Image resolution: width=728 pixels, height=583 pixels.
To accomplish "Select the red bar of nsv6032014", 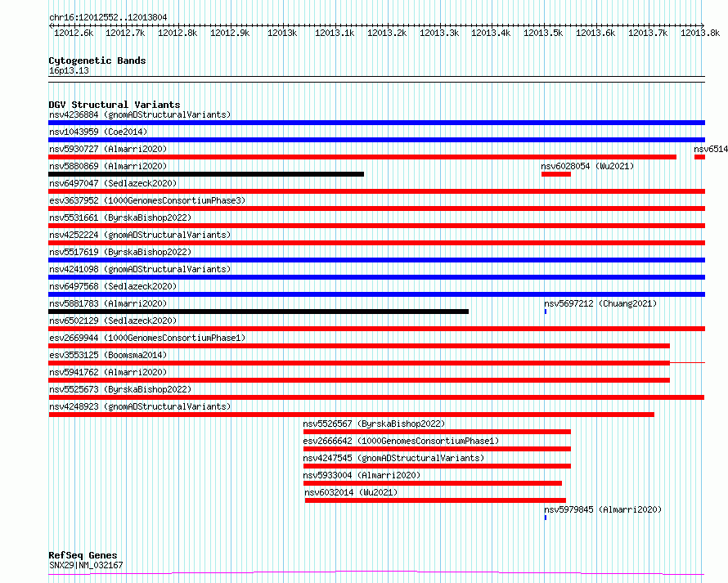I will tap(435, 500).
